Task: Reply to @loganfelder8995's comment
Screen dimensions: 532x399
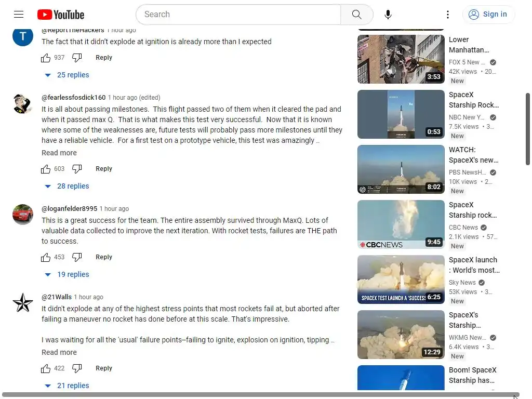Action: coord(104,257)
